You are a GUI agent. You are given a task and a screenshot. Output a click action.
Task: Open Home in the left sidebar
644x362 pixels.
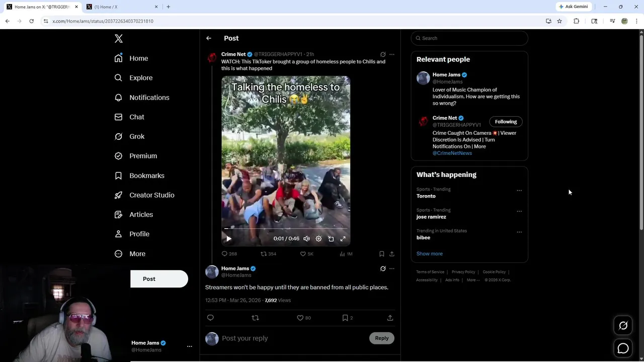(131, 58)
